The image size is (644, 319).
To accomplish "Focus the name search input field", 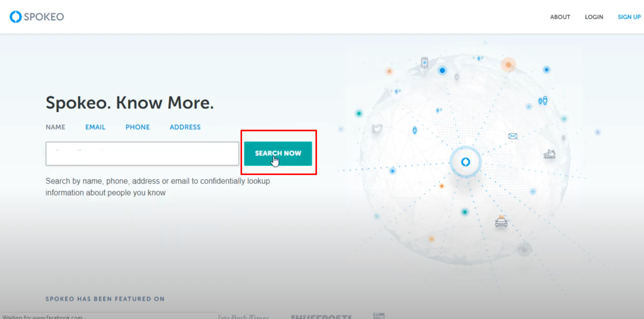I will click(142, 153).
